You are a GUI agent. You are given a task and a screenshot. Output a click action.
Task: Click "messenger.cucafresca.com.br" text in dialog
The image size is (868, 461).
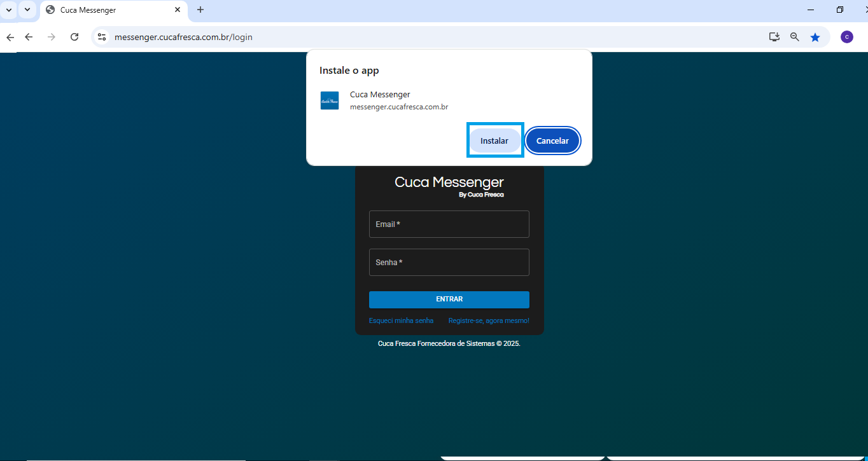(399, 107)
